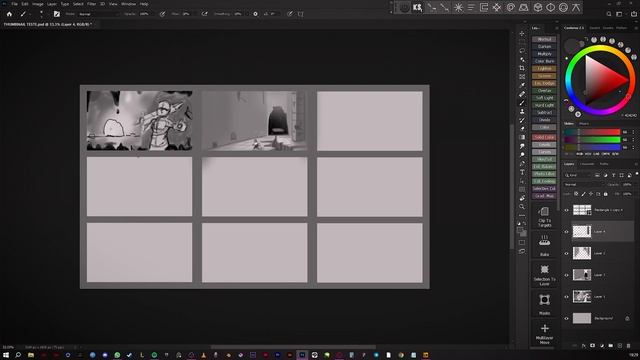Image resolution: width=640 pixels, height=360 pixels.
Task: Open the brush settings panel icon
Action: point(57,14)
